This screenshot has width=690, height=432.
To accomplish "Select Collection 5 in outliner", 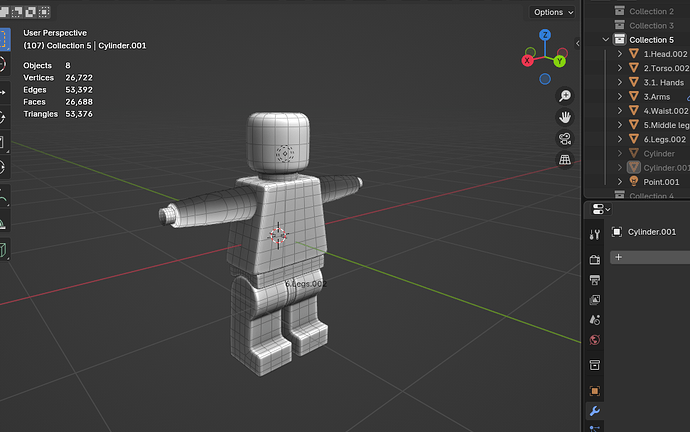I will point(651,40).
